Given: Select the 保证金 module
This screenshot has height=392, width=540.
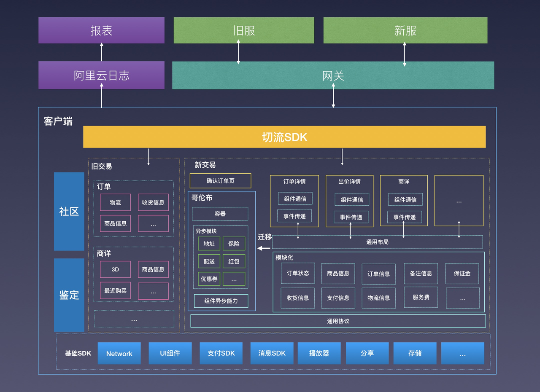Looking at the screenshot, I should [x=462, y=274].
